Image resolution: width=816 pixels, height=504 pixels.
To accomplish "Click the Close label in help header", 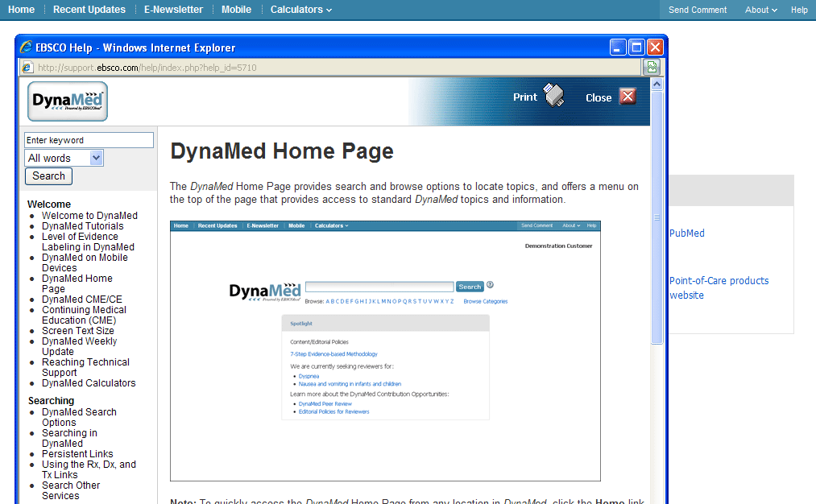I will pos(599,97).
